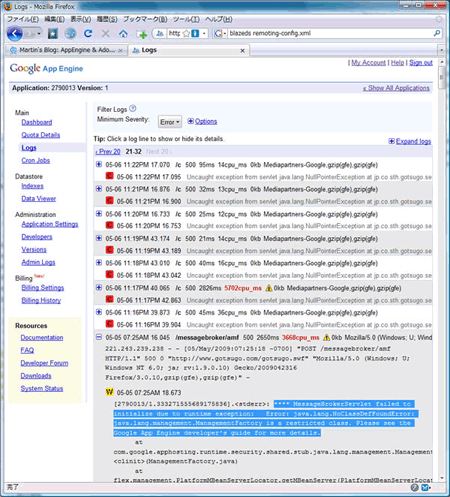Open back history dropdown arrow
This screenshot has height=497, width=450.
pos(39,34)
